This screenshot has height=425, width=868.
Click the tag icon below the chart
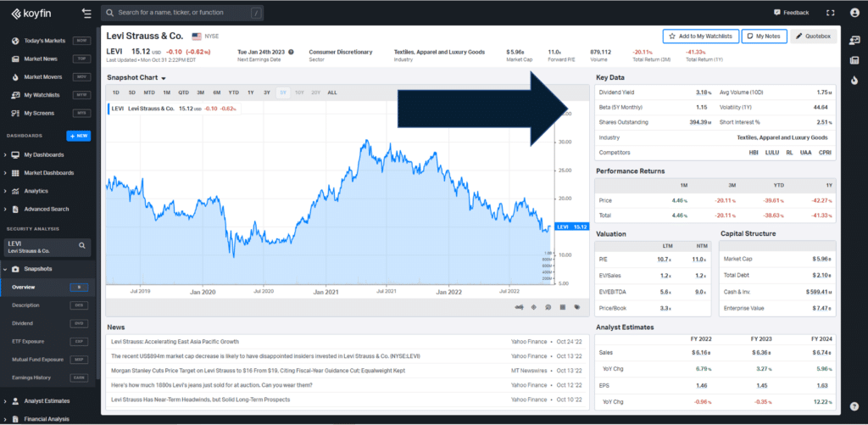576,307
